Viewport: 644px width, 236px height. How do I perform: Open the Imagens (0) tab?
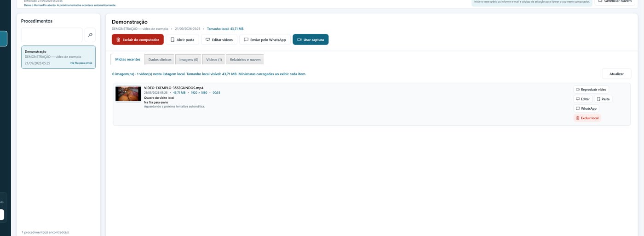(189, 60)
